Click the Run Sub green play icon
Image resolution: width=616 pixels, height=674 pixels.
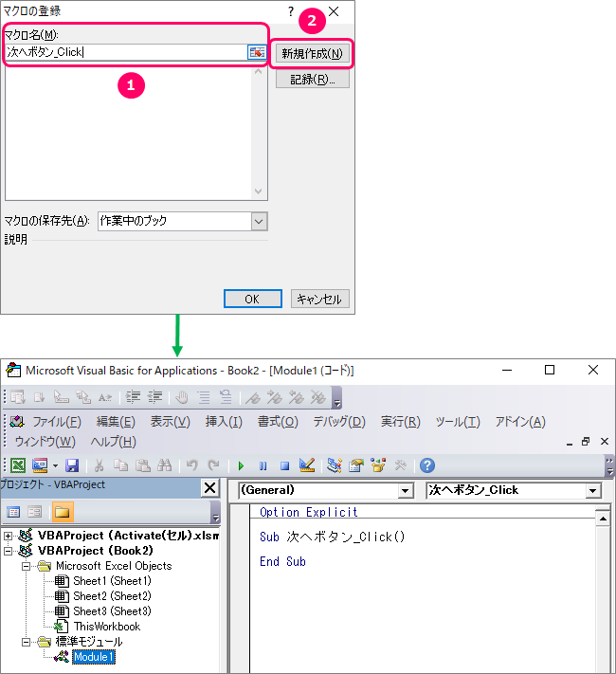pos(241,465)
